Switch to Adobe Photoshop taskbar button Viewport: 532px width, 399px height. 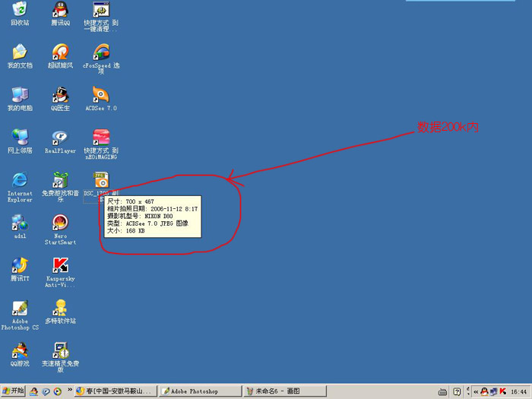point(200,391)
